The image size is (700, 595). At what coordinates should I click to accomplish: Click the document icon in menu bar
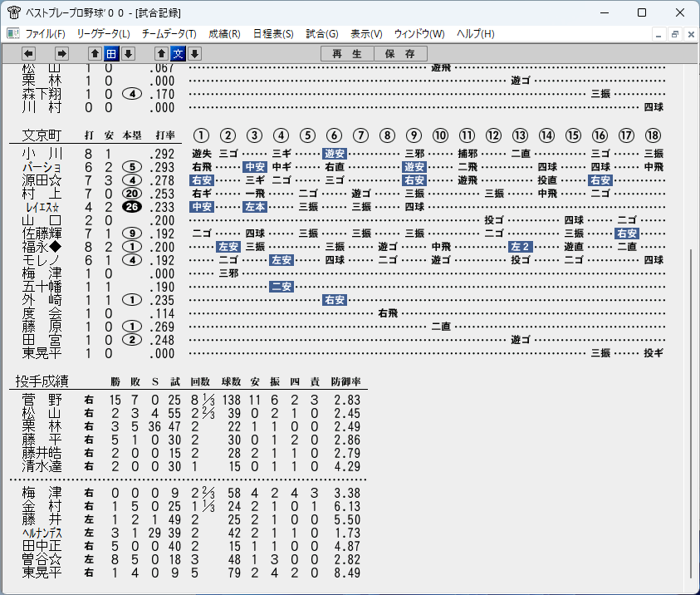point(13,33)
